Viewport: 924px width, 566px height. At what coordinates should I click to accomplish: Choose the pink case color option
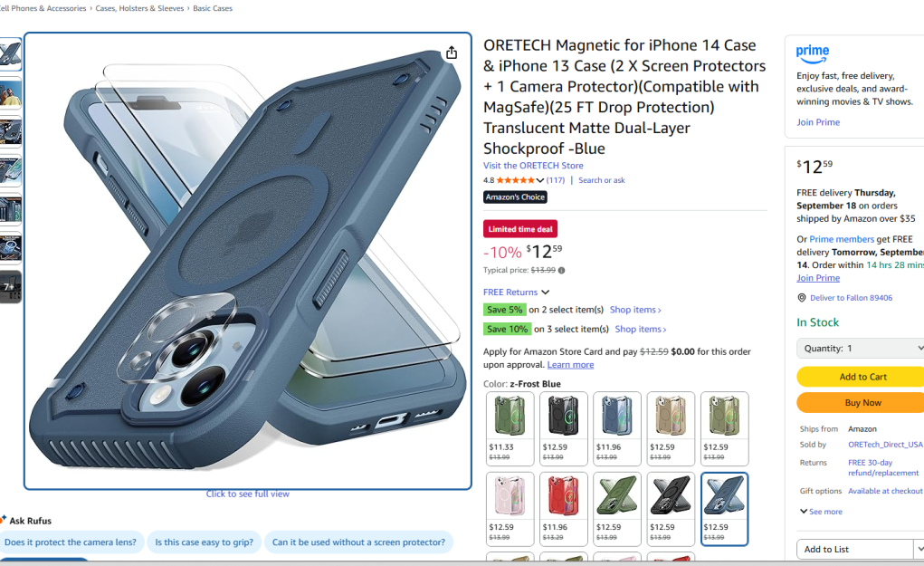click(510, 508)
